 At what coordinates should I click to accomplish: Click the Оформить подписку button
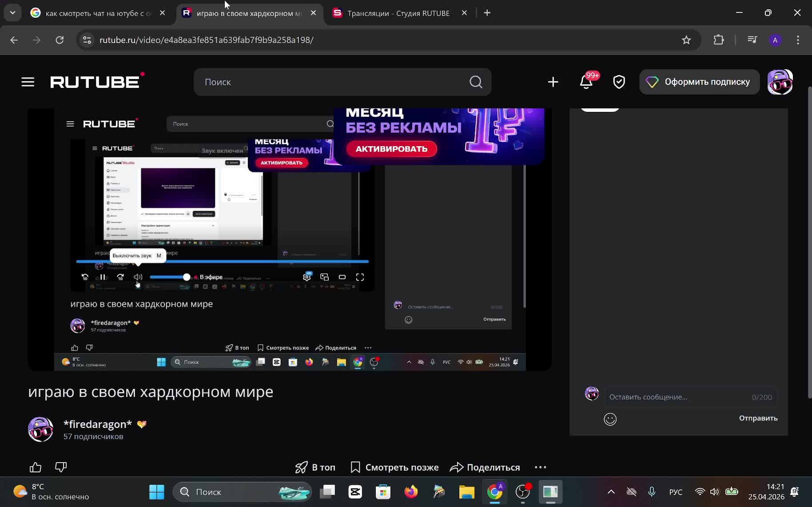699,82
